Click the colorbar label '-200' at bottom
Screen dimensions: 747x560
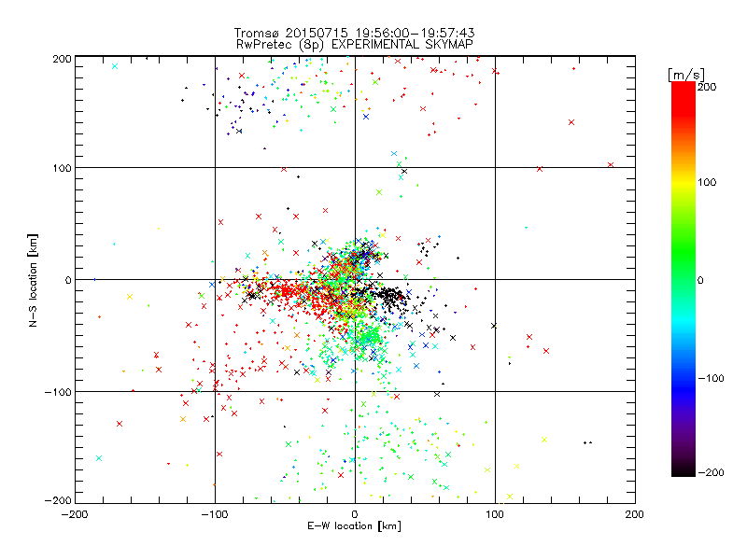click(711, 472)
